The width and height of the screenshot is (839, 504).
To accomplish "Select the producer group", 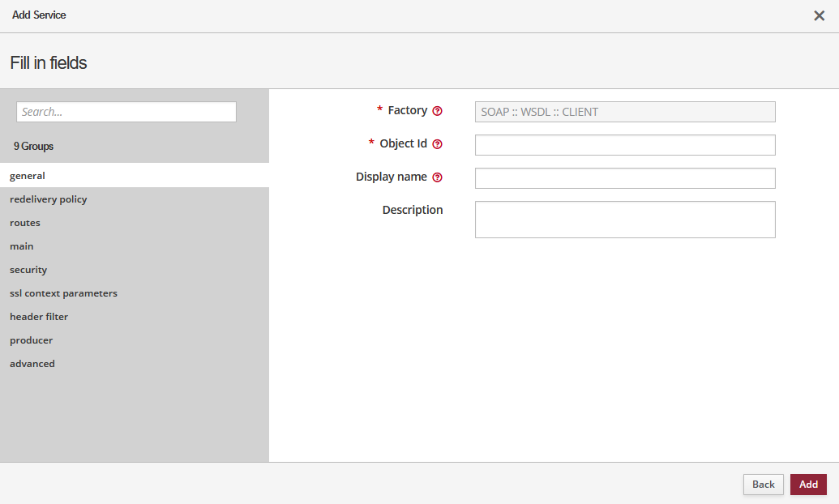I will tap(31, 340).
